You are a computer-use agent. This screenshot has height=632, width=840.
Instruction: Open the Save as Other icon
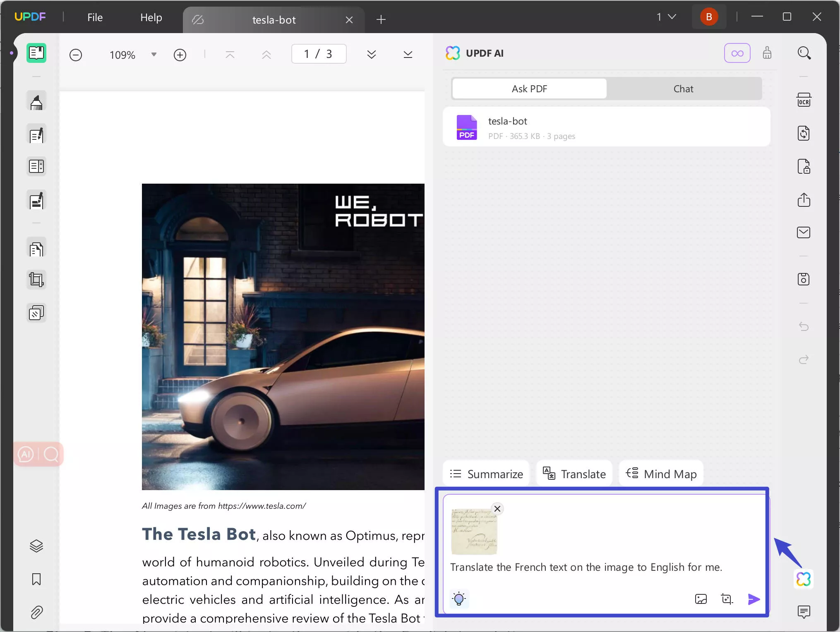point(804,279)
